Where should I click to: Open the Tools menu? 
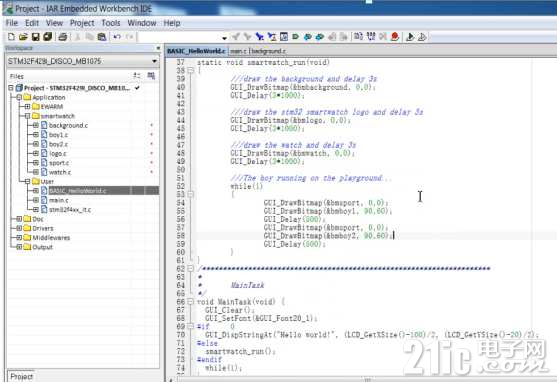click(x=111, y=23)
